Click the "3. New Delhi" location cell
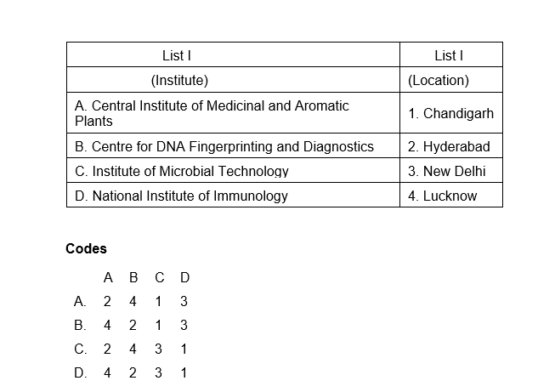This screenshot has width=555, height=392. tap(446, 171)
